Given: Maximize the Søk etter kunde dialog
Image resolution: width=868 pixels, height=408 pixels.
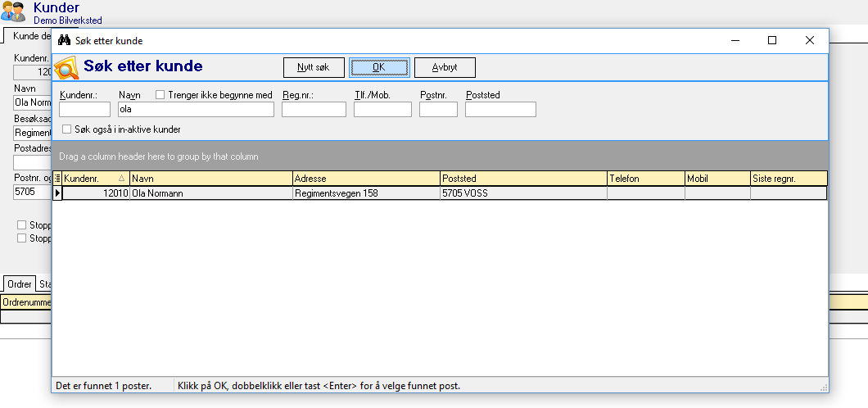Looking at the screenshot, I should click(772, 40).
